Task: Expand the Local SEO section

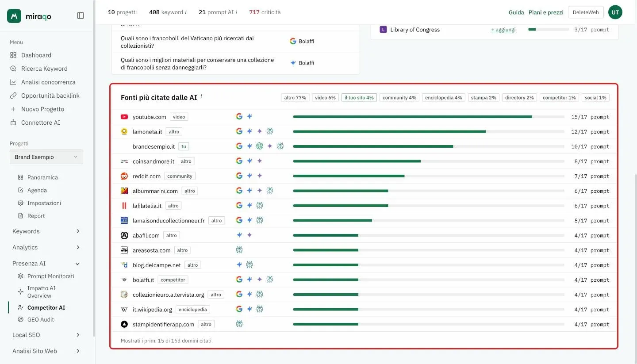Action: [x=46, y=335]
